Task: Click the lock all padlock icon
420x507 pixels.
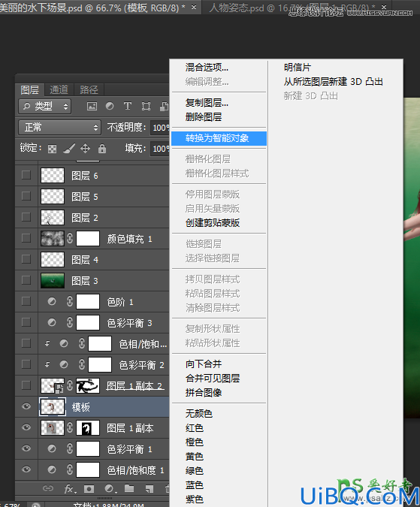Action: (x=102, y=149)
